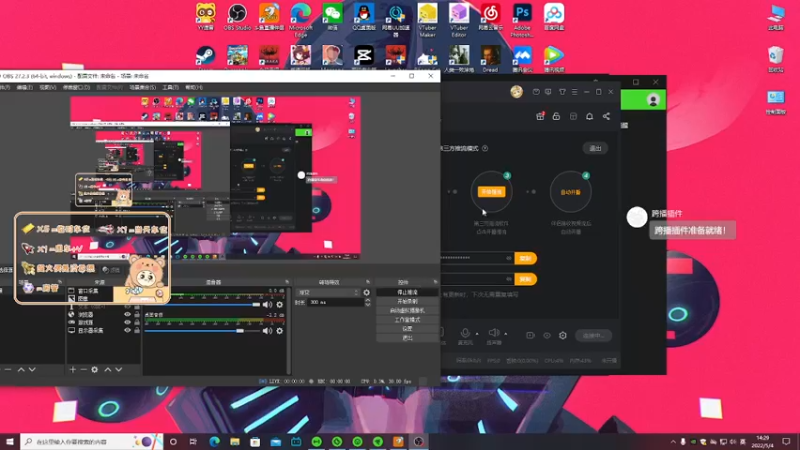800x450 pixels.
Task: Open scene transition type dropdown
Action: point(328,292)
